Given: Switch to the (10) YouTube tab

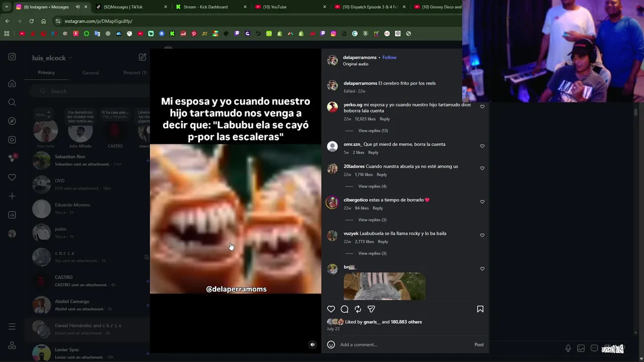Looking at the screenshot, I should pyautogui.click(x=290, y=7).
